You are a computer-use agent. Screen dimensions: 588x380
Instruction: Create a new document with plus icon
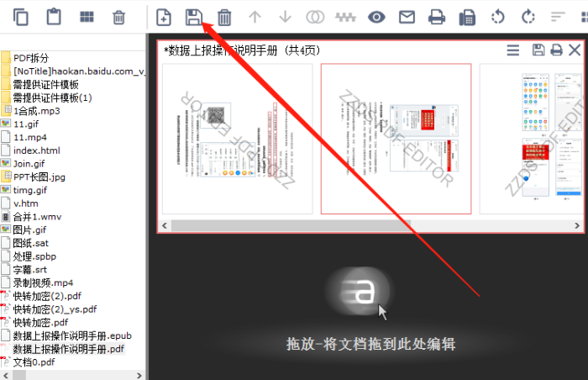[x=164, y=18]
